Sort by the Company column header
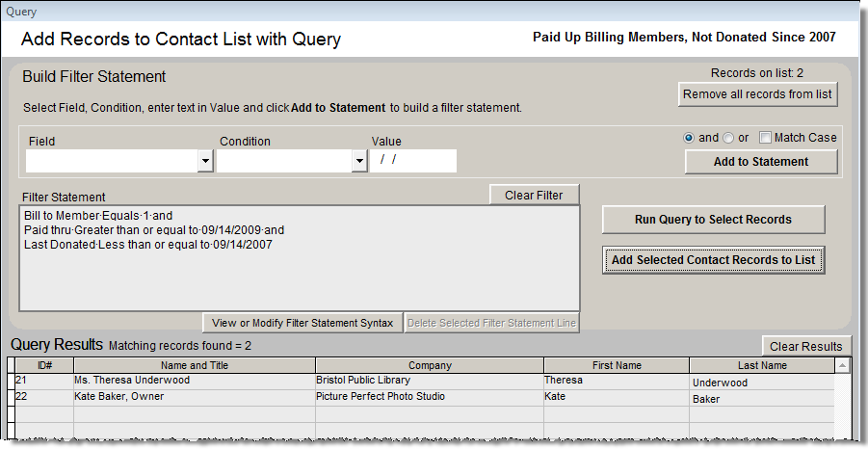This screenshot has width=868, height=449. point(429,365)
